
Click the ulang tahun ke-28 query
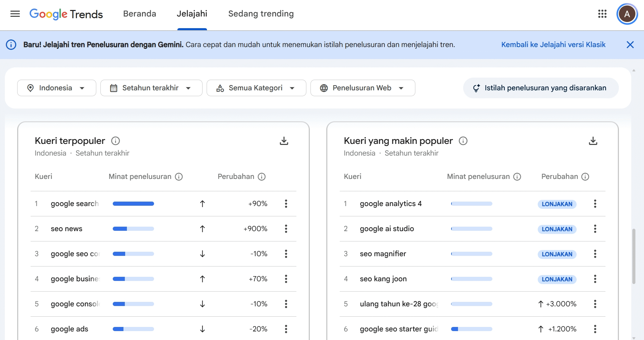399,304
